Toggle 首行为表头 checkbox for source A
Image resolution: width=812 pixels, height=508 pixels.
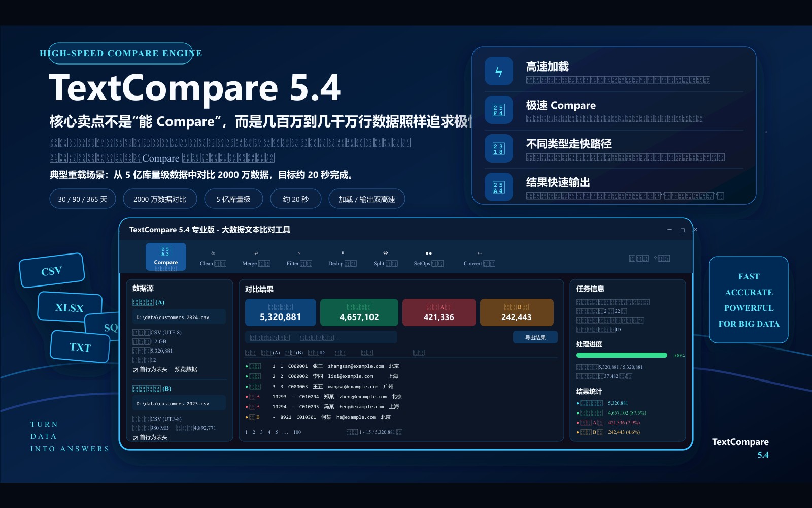[x=135, y=370]
